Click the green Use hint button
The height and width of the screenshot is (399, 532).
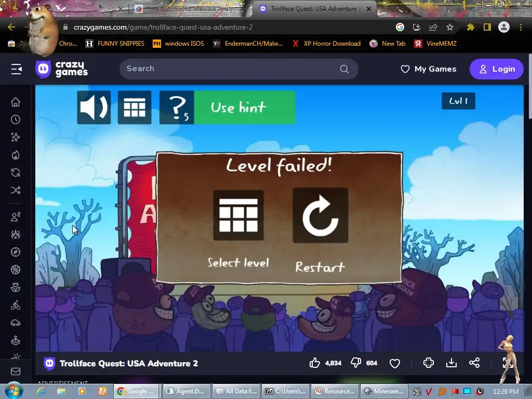click(x=245, y=107)
